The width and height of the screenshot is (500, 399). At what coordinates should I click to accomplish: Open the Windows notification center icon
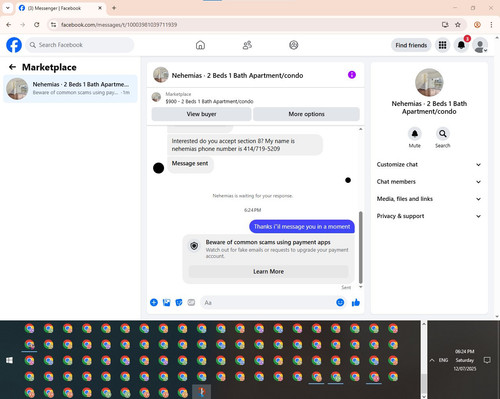[x=487, y=360]
